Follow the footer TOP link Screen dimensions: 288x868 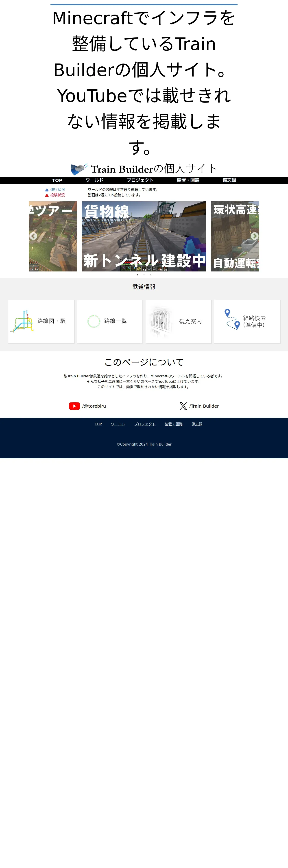click(x=98, y=424)
